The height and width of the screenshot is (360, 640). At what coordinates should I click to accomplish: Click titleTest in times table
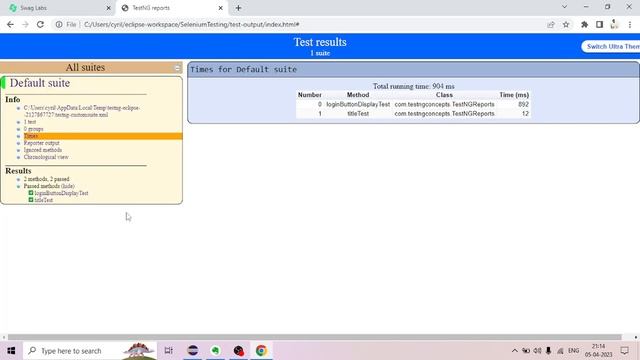358,113
